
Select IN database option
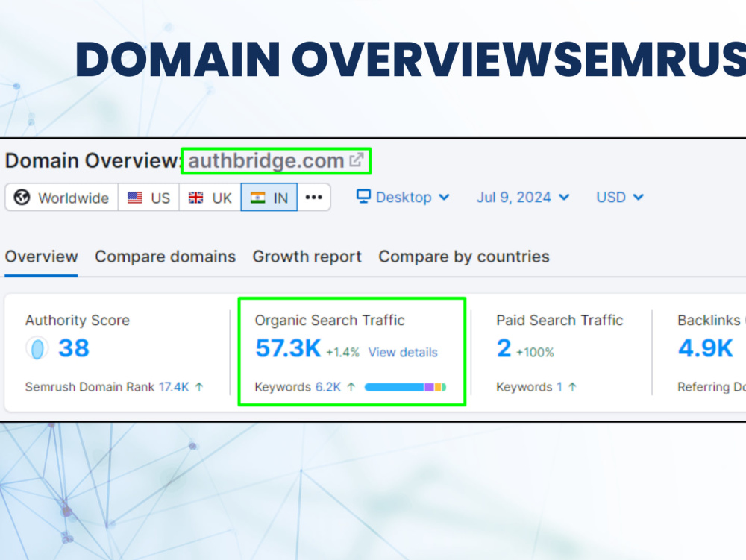coord(269,198)
